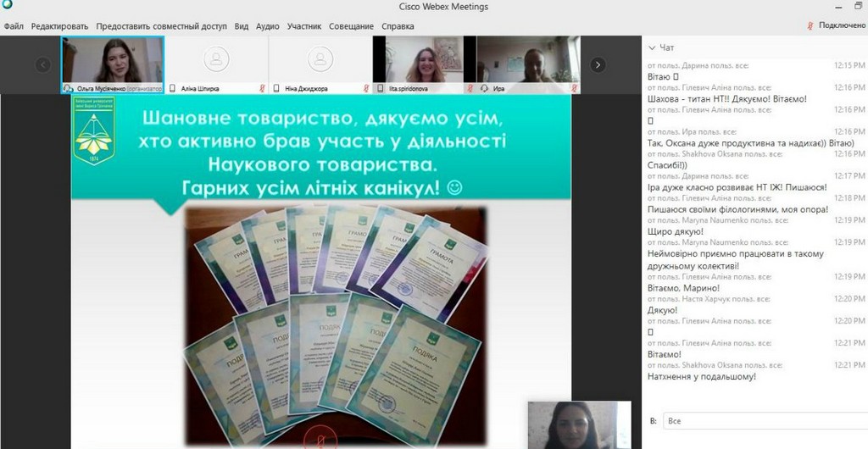Screen dimensions: 868x449
Task: Select chat message 'Спасибі!))'
Action: (x=666, y=165)
